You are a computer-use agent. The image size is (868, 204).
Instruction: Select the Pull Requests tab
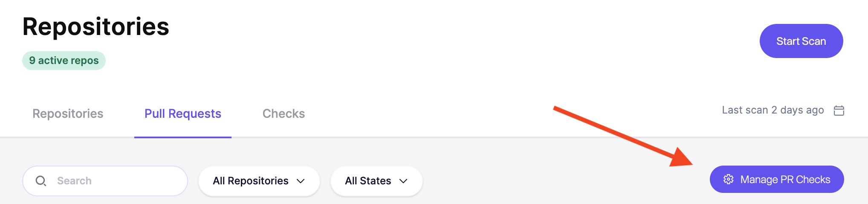pos(182,114)
